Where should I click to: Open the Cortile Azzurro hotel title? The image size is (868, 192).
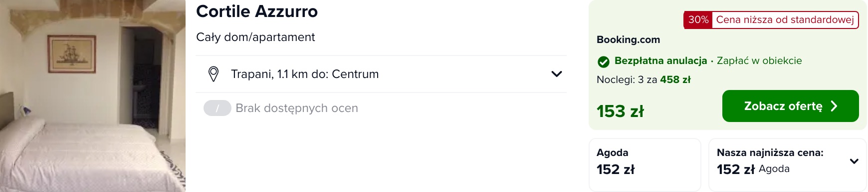tap(257, 11)
